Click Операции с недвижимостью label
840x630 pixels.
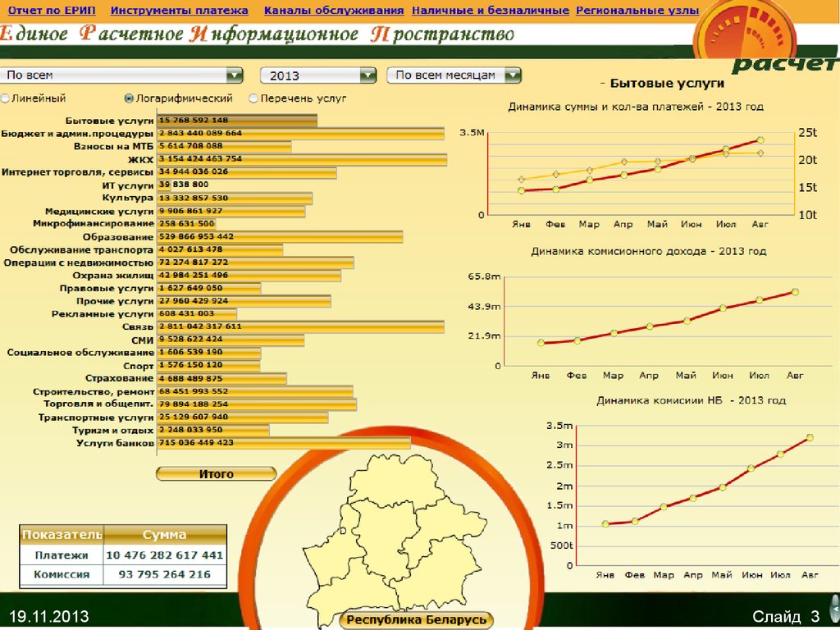[78, 262]
